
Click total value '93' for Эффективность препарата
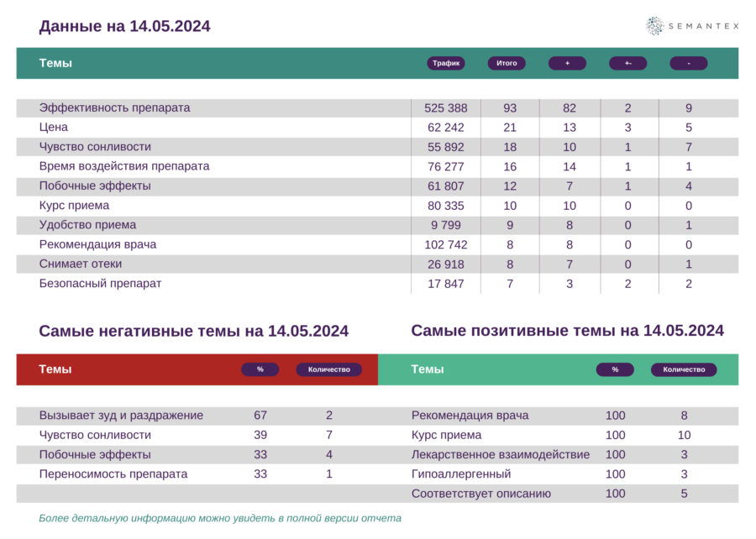510,108
